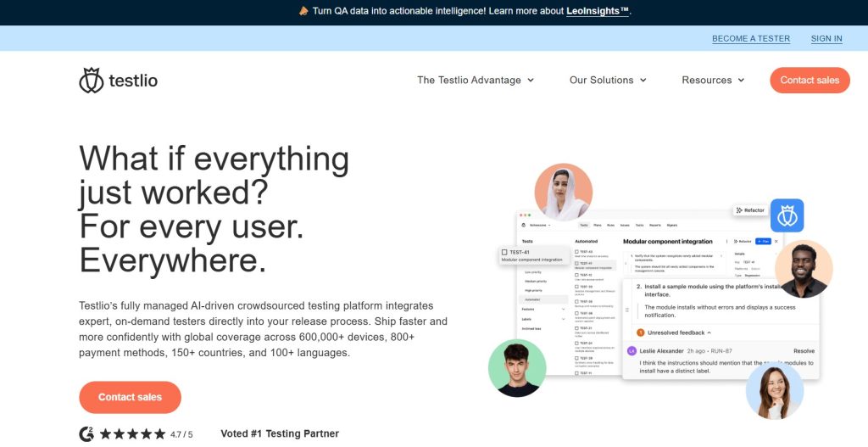Click the Contact sales button in the header
The image size is (868, 447).
coord(810,80)
